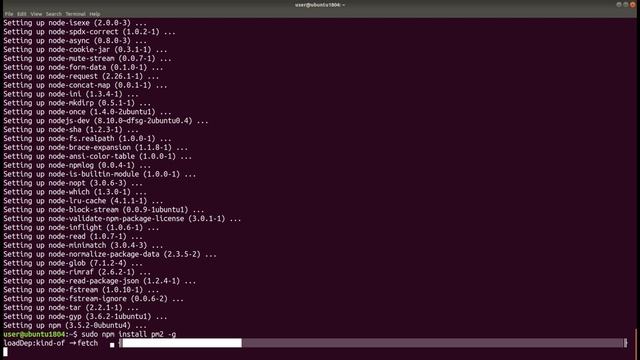Open the Help menu

[95, 14]
